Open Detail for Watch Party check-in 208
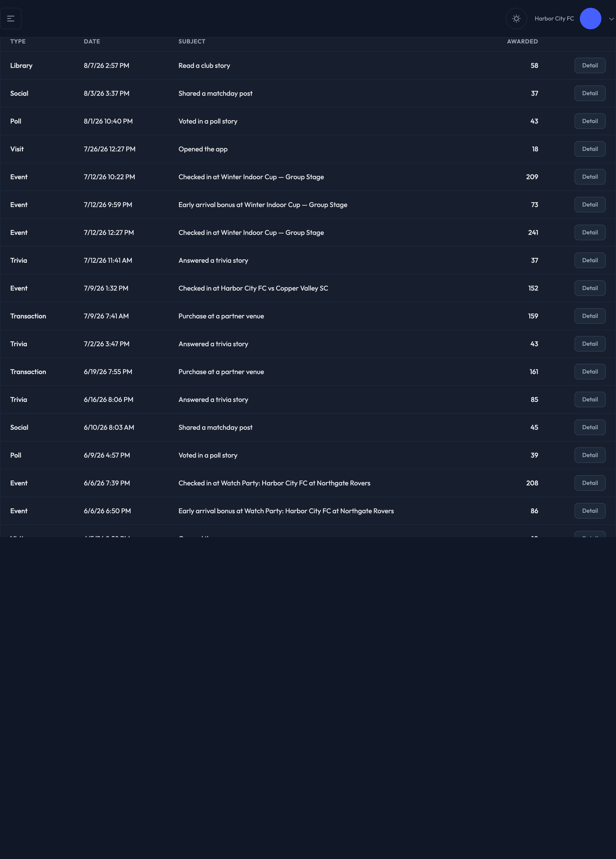616x859 pixels. pyautogui.click(x=589, y=483)
